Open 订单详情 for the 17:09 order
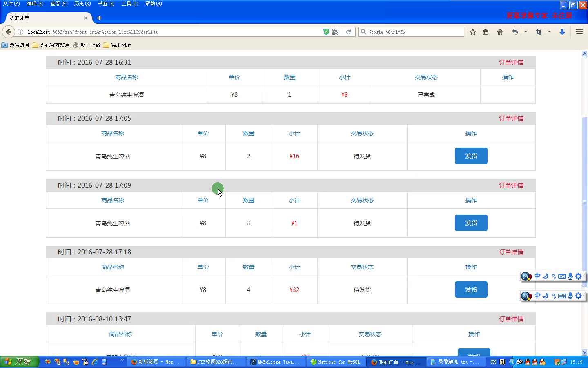 tap(511, 186)
